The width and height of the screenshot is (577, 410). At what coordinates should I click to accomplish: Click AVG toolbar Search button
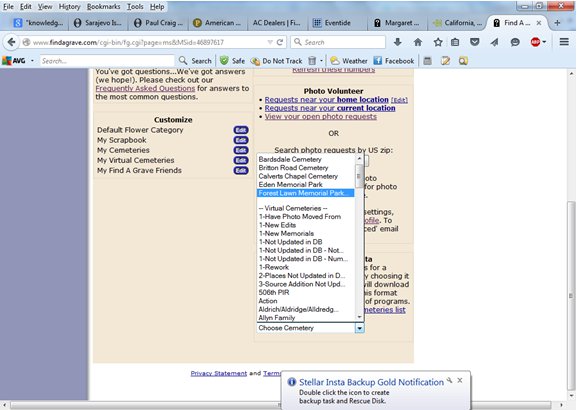coord(195,61)
